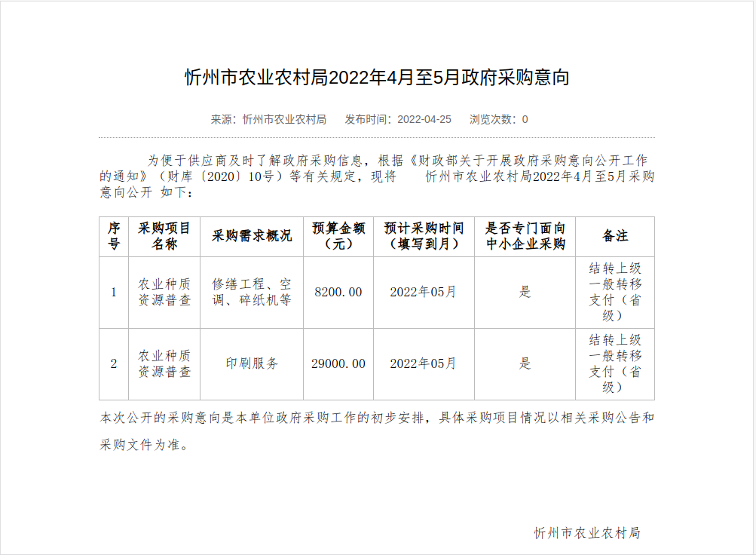
Task: Click 农业种质资源普查 in row 1
Action: tap(164, 293)
